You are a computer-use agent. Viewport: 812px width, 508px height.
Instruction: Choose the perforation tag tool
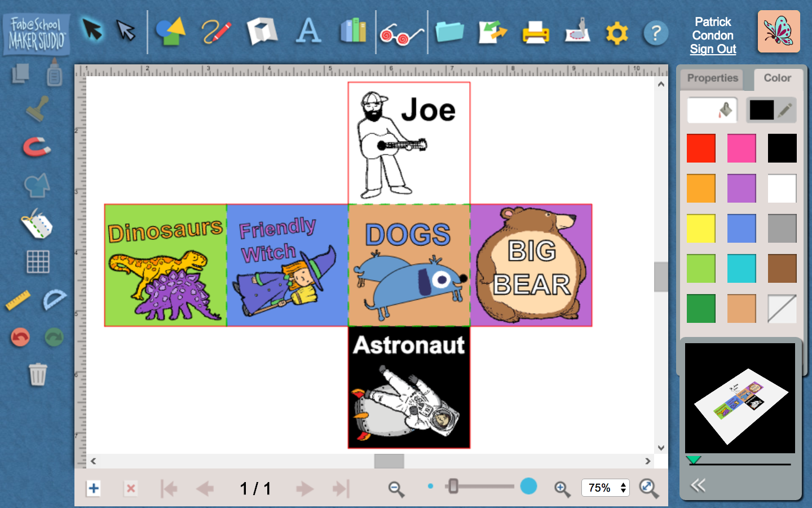pyautogui.click(x=37, y=224)
